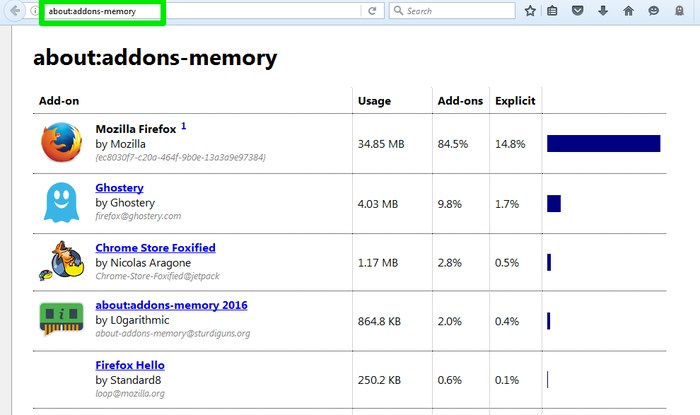Viewport: 700px width, 415px height.
Task: Click the Usage column header
Action: pos(374,101)
